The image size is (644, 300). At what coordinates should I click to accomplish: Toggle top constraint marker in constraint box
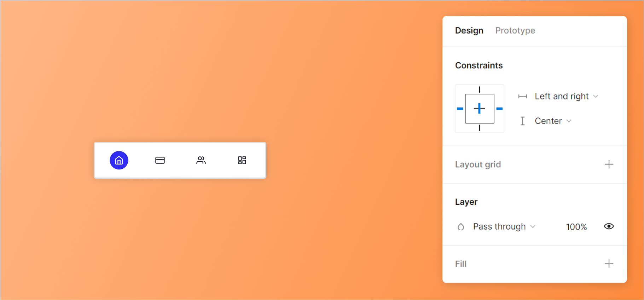click(480, 90)
